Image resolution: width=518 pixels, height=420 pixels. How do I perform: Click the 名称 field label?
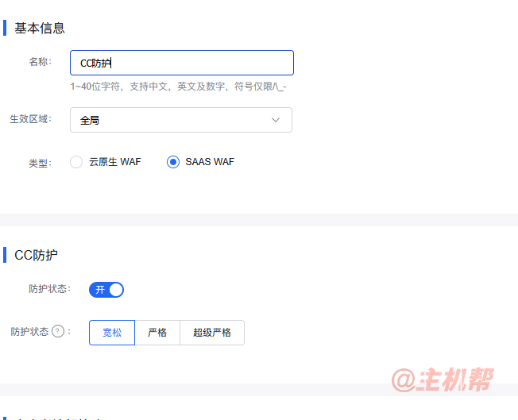point(41,62)
